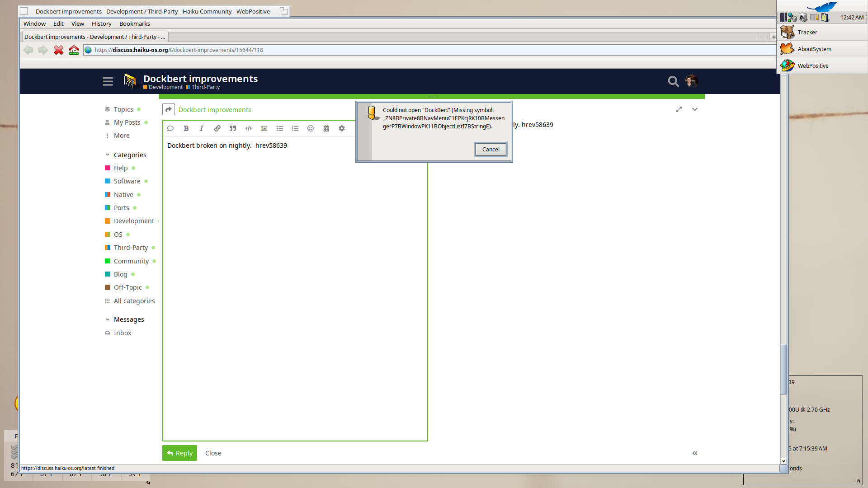Screen dimensions: 868x488
Task: Open the OS category
Action: tap(118, 235)
